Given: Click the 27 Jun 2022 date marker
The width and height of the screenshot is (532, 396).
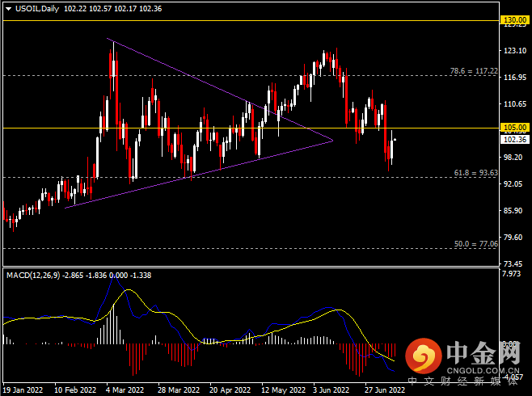Looking at the screenshot, I should [x=385, y=390].
